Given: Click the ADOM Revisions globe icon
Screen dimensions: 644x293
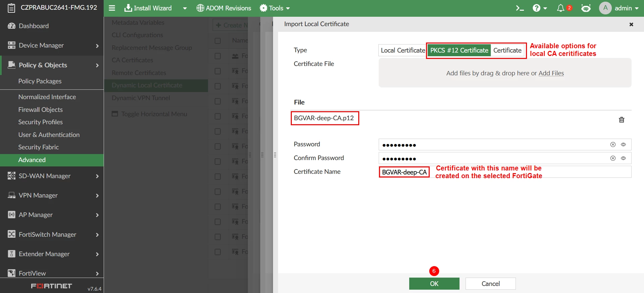Looking at the screenshot, I should [200, 8].
